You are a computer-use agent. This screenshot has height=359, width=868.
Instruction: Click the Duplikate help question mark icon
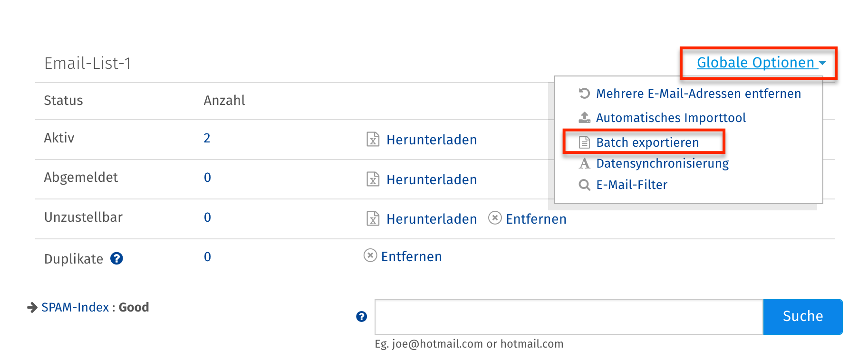(x=116, y=258)
